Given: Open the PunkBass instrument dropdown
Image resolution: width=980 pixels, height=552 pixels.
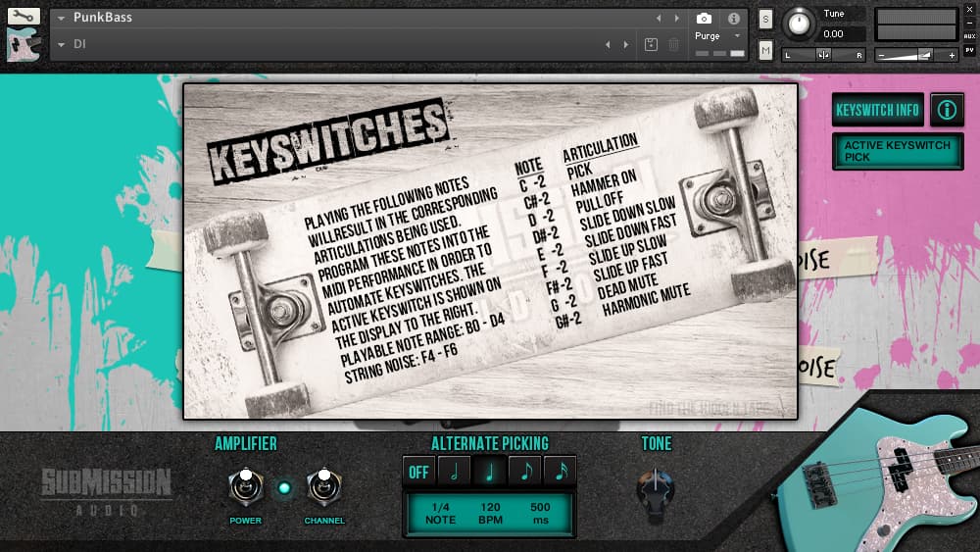Looking at the screenshot, I should click(61, 19).
